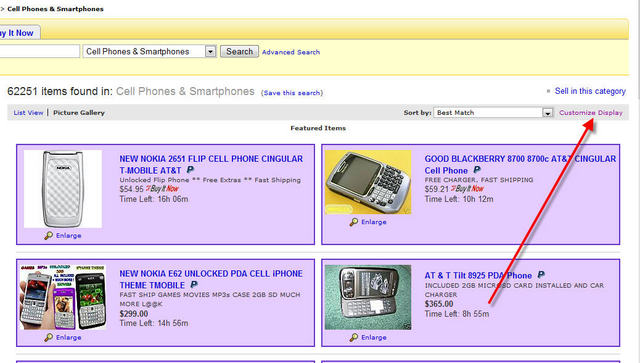Click the $299.00 price text

pyautogui.click(x=134, y=314)
